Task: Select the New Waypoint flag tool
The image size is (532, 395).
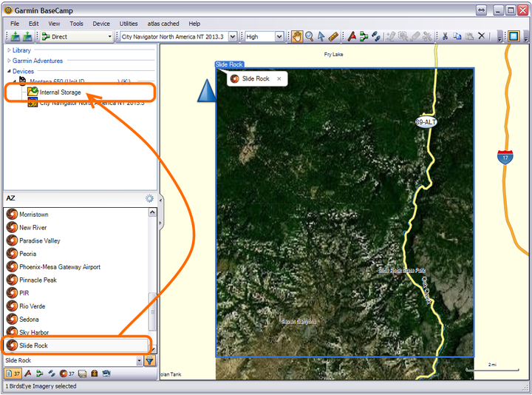Action: tap(352, 36)
